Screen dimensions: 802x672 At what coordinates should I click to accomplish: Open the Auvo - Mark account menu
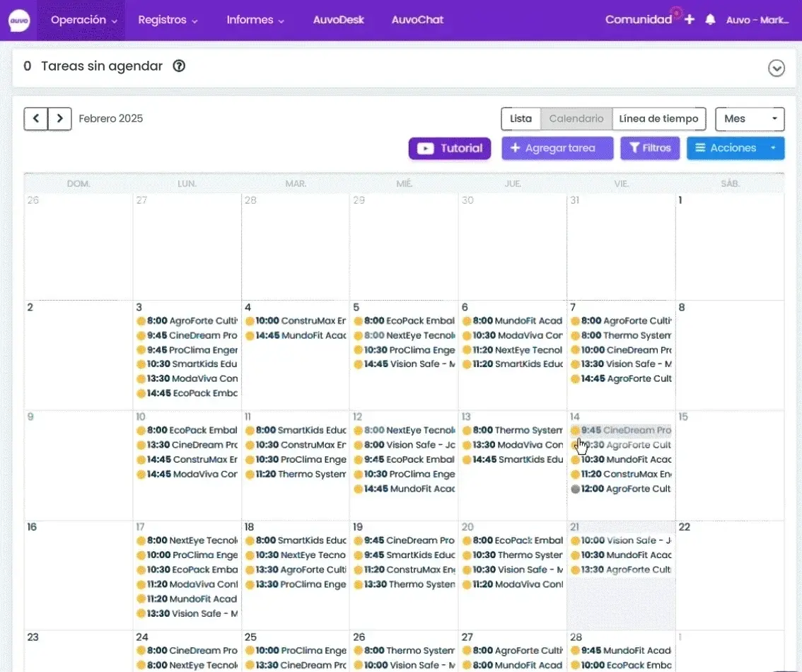point(757,20)
